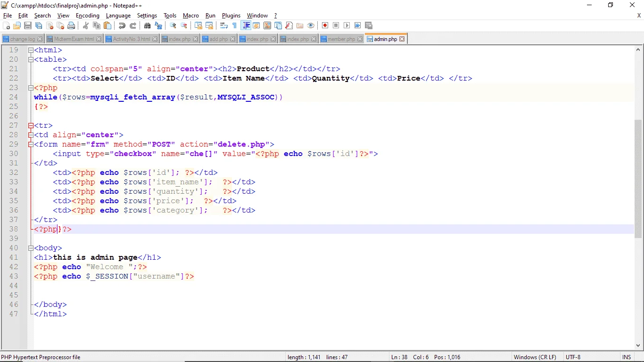Toggle synchronized horizontal scrolling
644x362 pixels.
coord(209,25)
